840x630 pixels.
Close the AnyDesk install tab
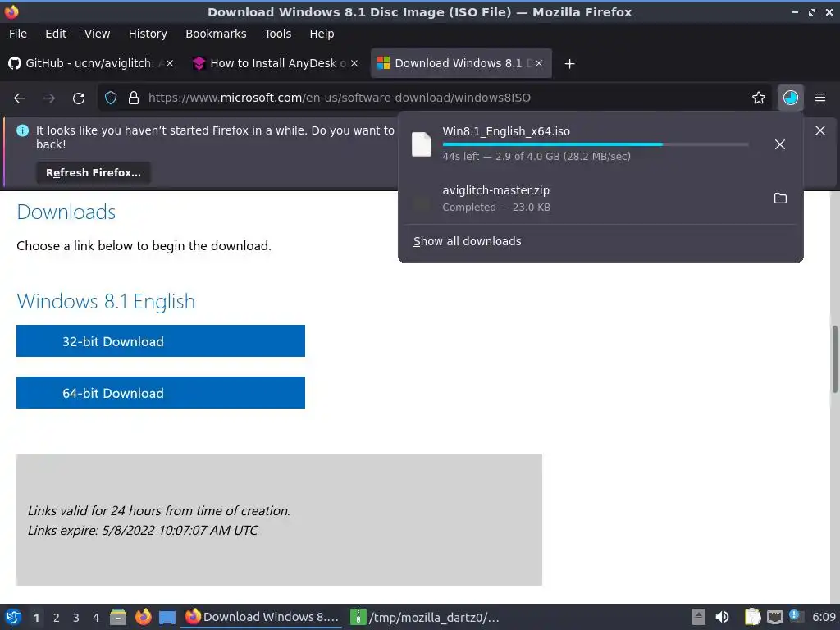pos(354,63)
